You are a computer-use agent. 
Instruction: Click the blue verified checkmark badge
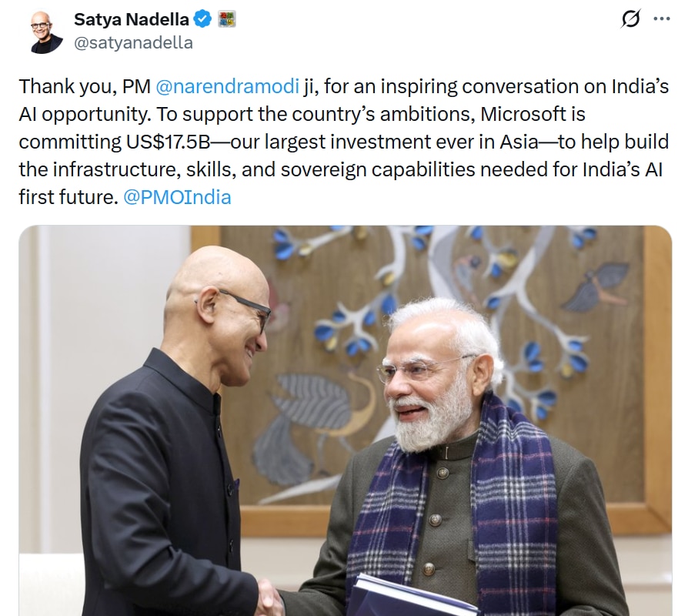pyautogui.click(x=202, y=18)
